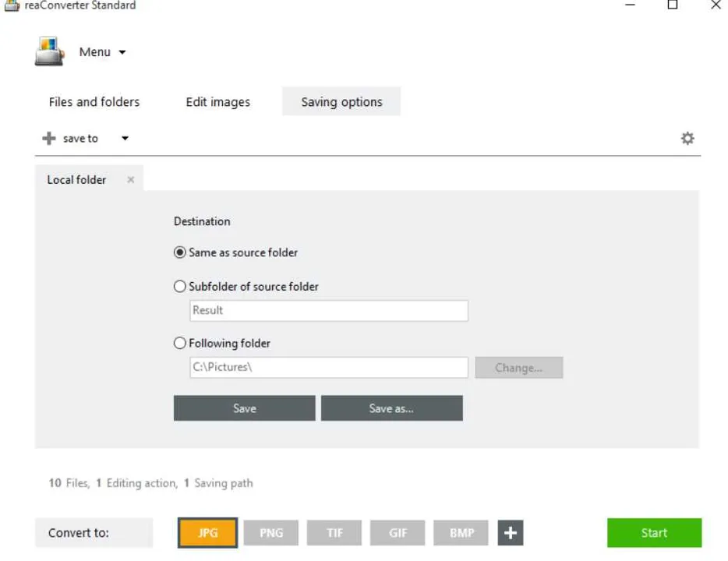
Task: Open the settings gear icon
Action: click(687, 138)
